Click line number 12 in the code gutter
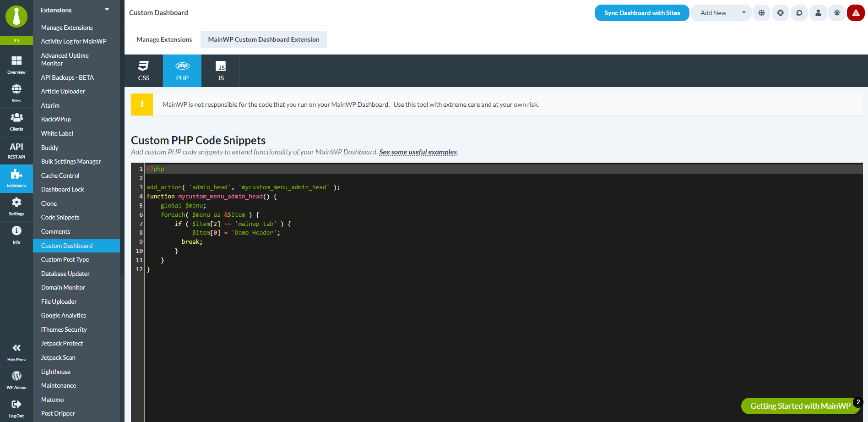Viewport: 868px width, 422px height. tap(139, 269)
